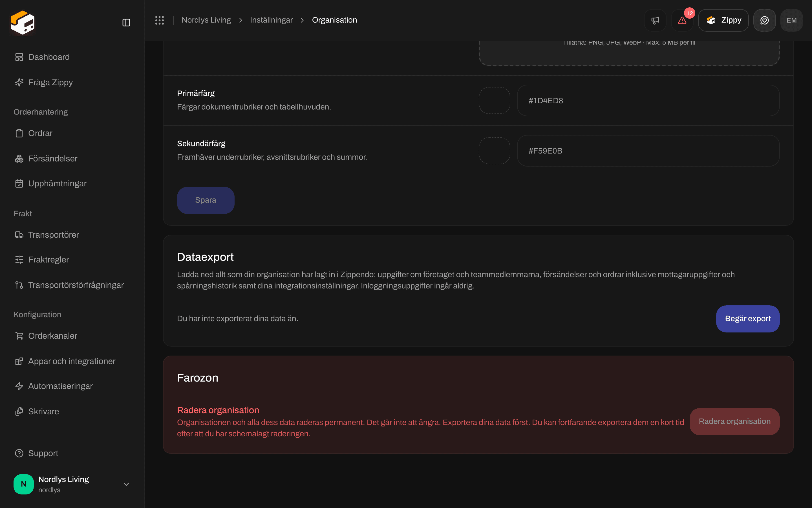Open Automatiseringar in sidebar
The image size is (812, 508).
72,386
